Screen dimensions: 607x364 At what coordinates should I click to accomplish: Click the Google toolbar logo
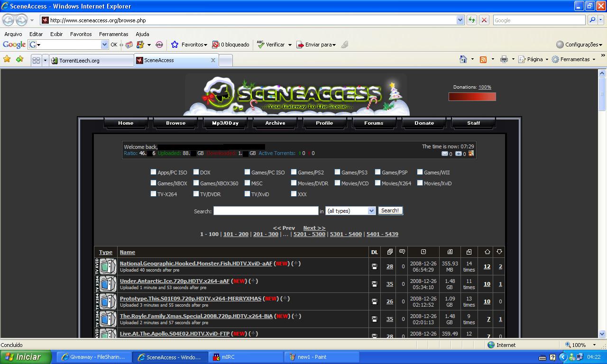(x=14, y=45)
